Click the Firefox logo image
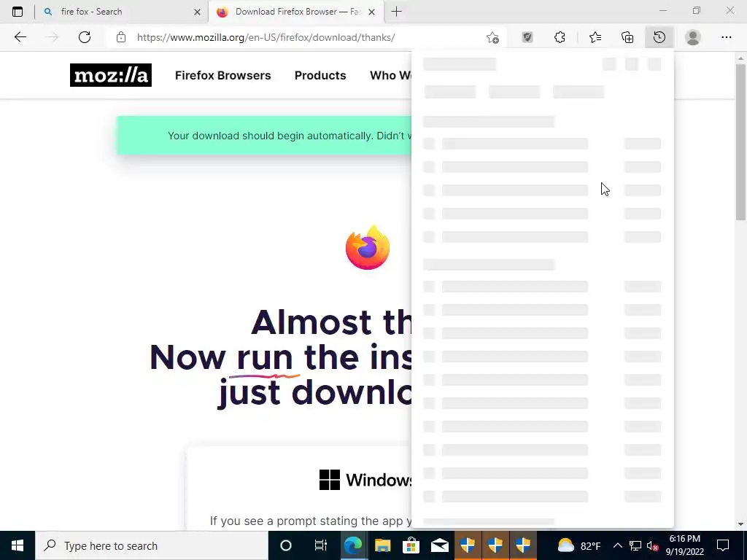The image size is (747, 560). pyautogui.click(x=368, y=248)
